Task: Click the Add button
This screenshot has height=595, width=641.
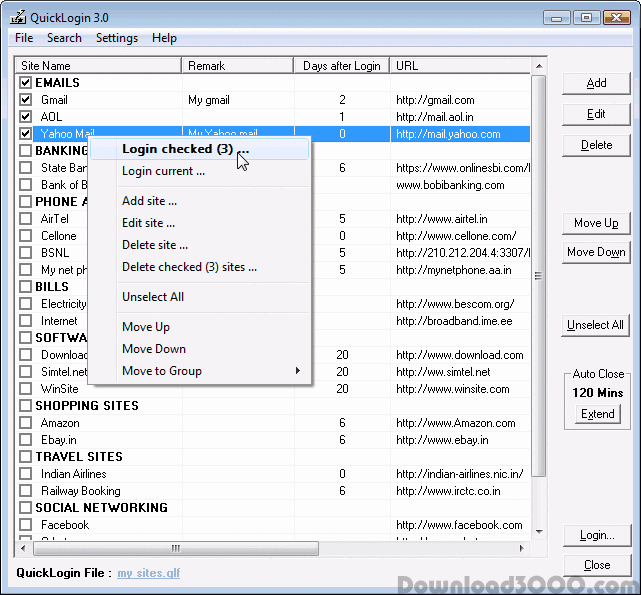Action: 596,83
